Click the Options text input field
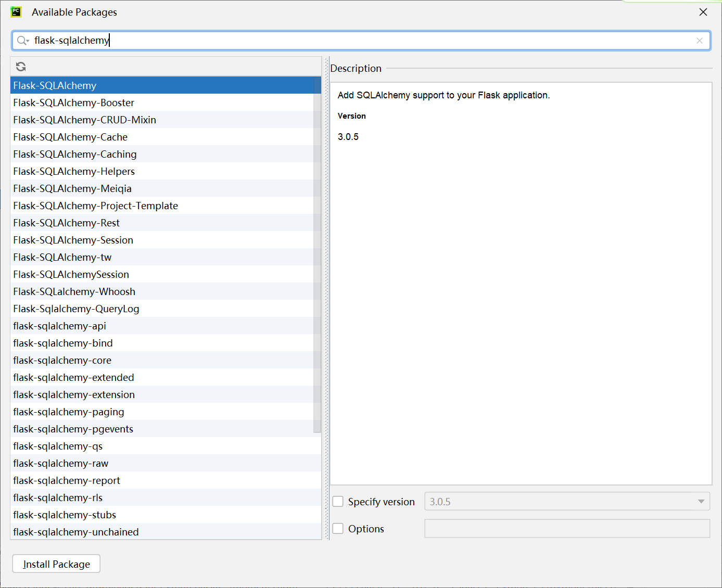Screen dimensions: 722x588 [x=567, y=529]
